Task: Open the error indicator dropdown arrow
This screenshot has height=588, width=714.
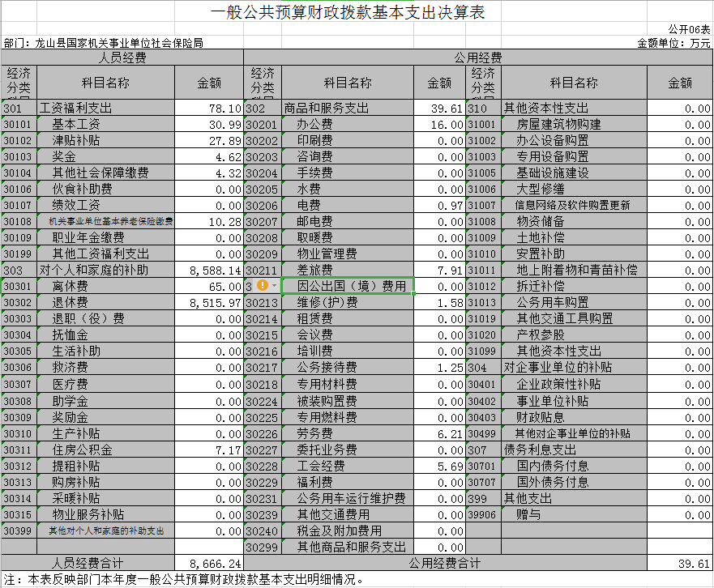Action: point(274,285)
